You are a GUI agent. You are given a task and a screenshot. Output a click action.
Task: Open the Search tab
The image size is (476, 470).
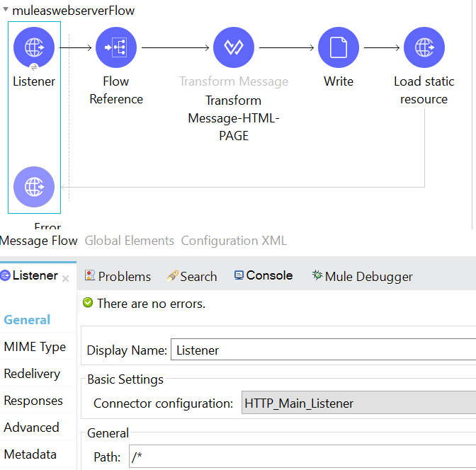191,276
